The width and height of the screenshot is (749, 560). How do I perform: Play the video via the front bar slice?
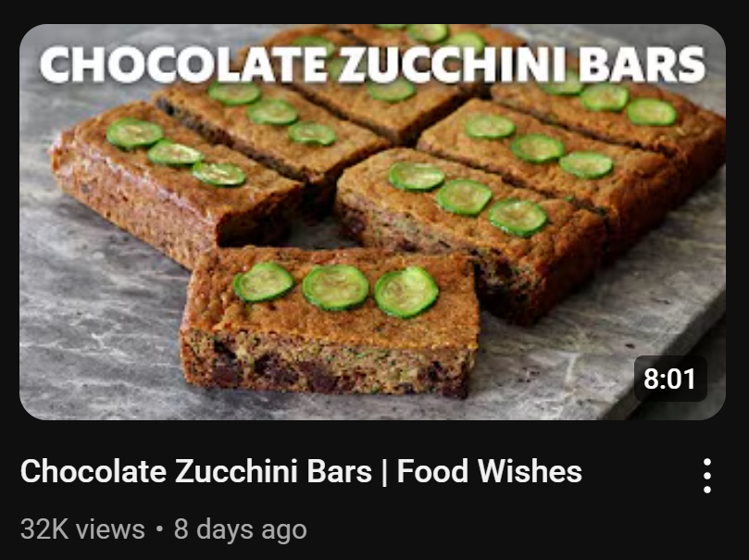click(330, 325)
